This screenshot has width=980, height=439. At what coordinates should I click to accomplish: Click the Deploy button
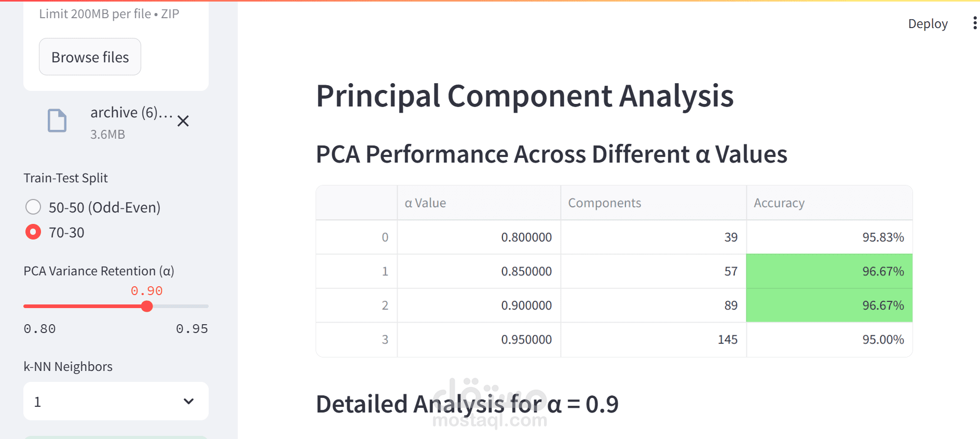(x=928, y=24)
